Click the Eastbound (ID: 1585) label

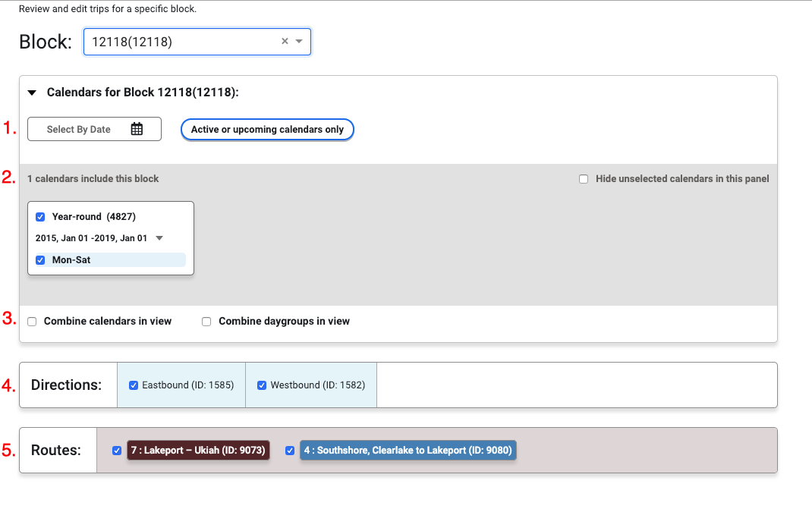(188, 385)
